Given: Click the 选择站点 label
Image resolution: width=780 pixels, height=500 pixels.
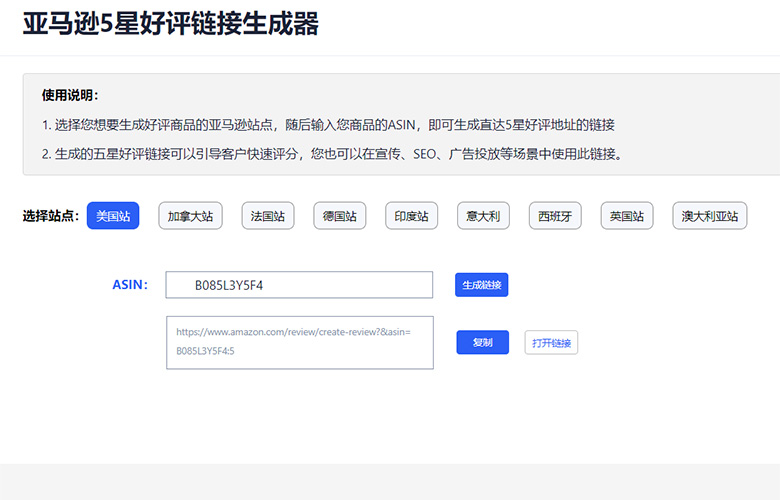Looking at the screenshot, I should pyautogui.click(x=51, y=216).
